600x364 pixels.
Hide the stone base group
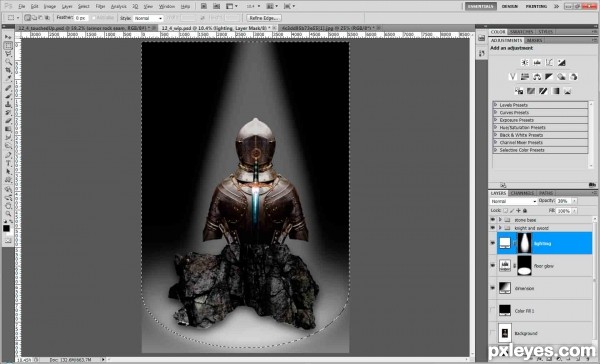coord(492,220)
